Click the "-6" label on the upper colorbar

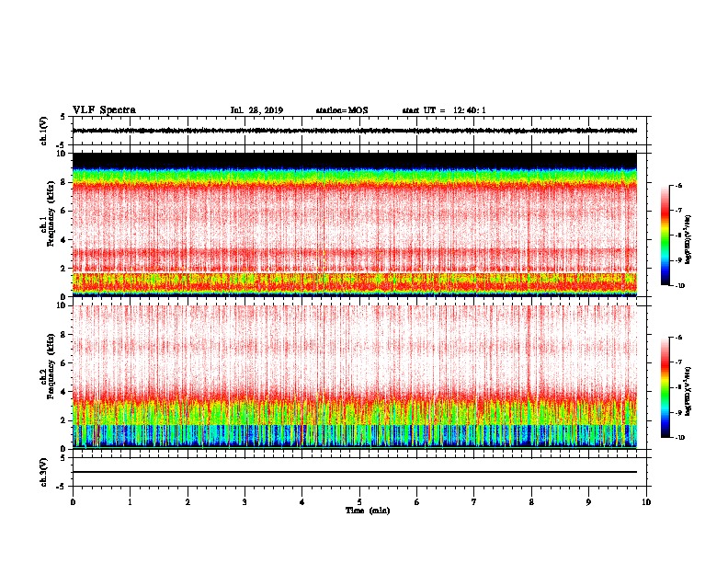click(x=677, y=186)
